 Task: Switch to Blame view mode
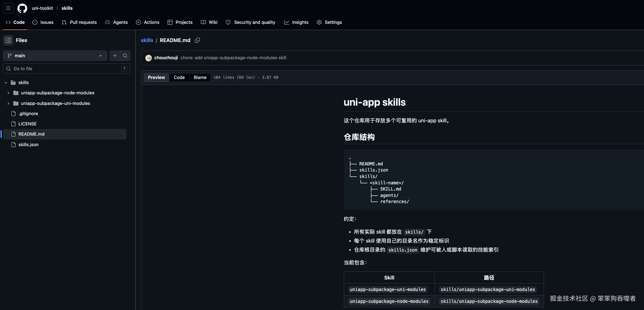[200, 77]
